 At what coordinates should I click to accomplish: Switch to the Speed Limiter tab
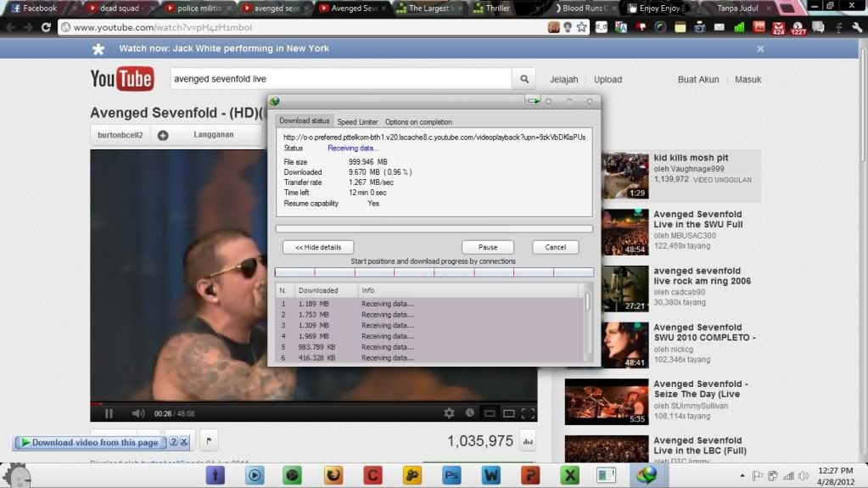[357, 122]
